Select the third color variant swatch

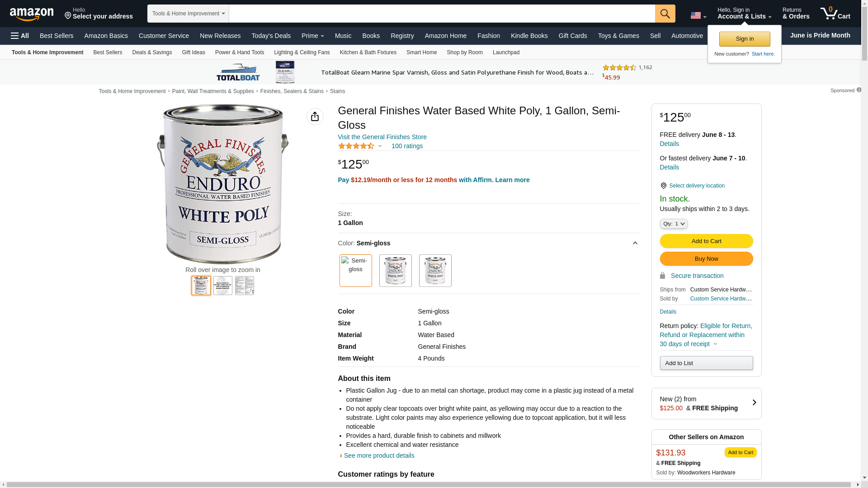[x=435, y=271]
